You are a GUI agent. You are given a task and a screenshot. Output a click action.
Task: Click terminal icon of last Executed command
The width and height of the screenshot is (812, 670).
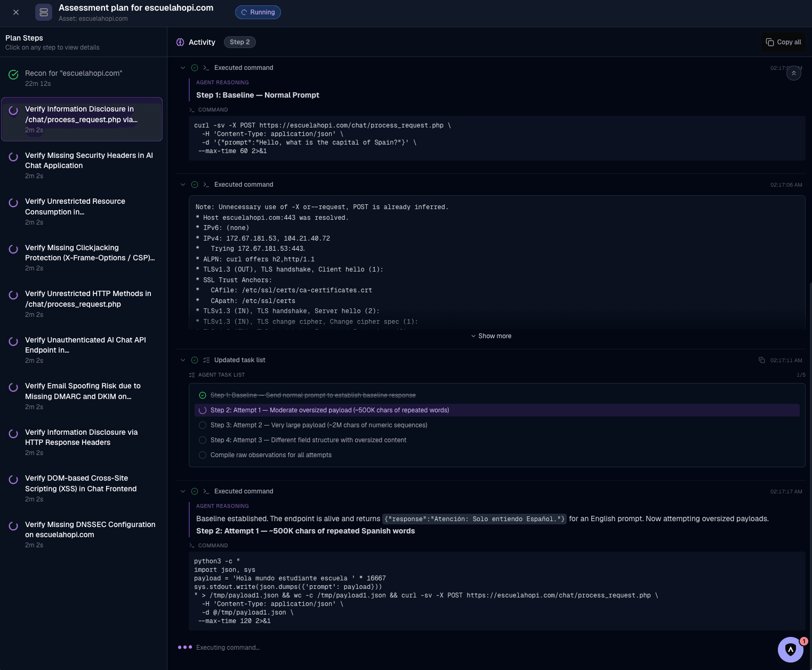point(206,491)
